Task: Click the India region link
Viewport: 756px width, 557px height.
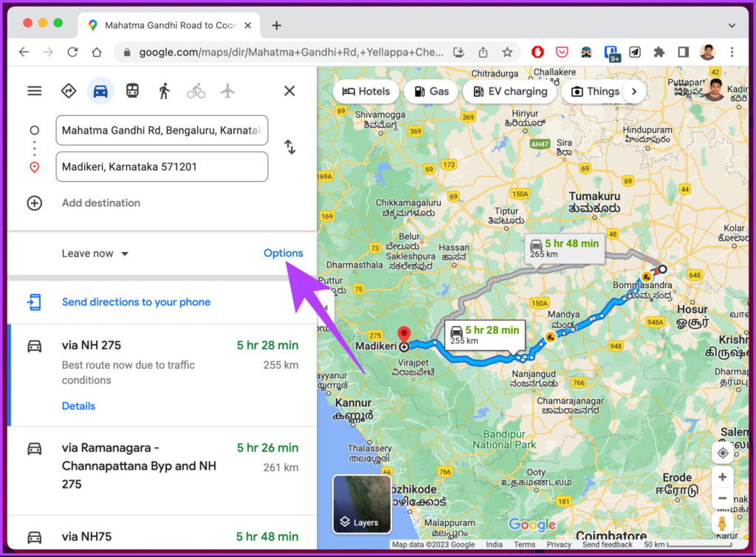Action: coord(494,544)
